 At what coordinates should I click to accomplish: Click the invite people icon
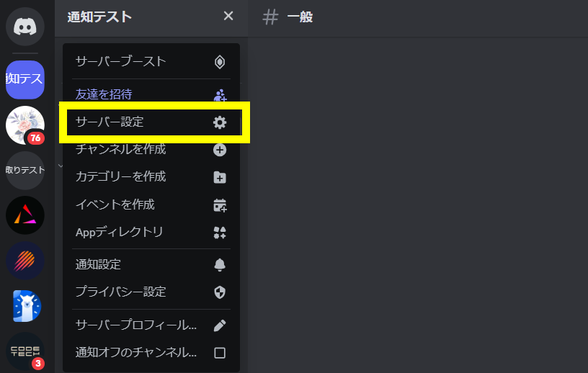(x=220, y=95)
